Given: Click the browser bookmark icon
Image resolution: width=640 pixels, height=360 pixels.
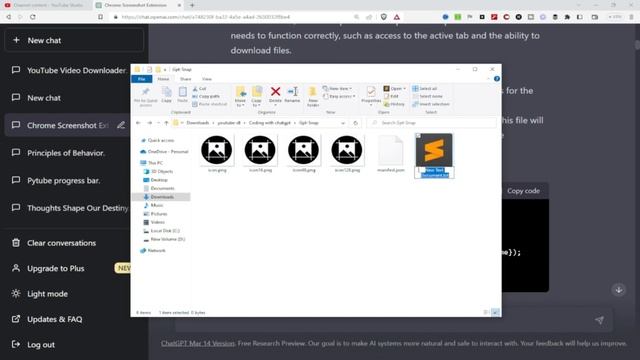Looking at the screenshot, I should 100,17.
